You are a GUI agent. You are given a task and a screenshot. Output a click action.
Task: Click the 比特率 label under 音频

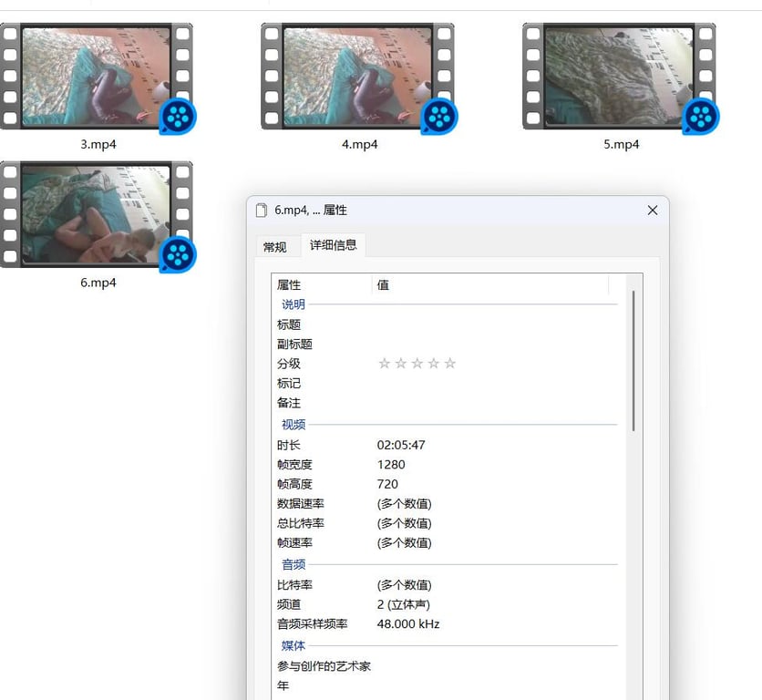pos(294,585)
